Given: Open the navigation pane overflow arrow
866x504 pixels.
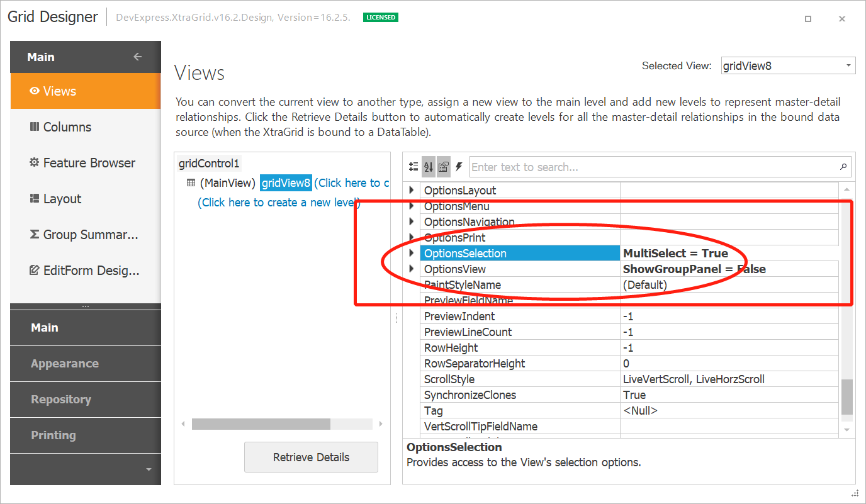Looking at the screenshot, I should coord(149,469).
